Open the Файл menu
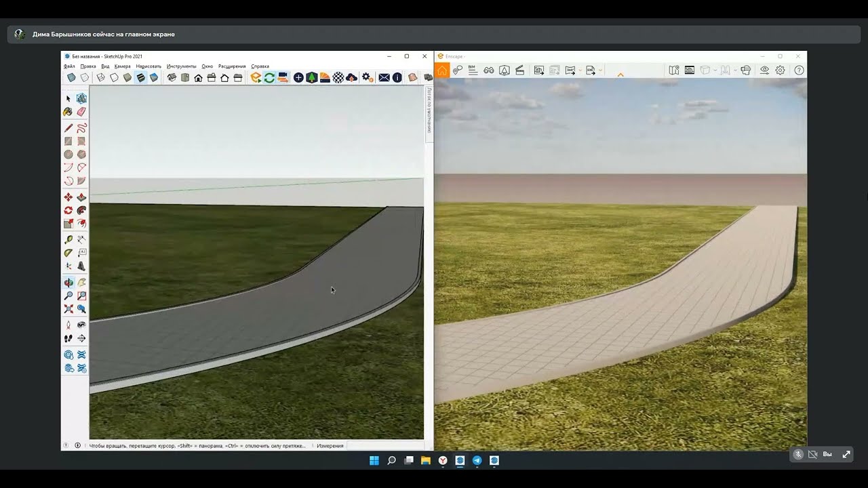 [x=69, y=66]
